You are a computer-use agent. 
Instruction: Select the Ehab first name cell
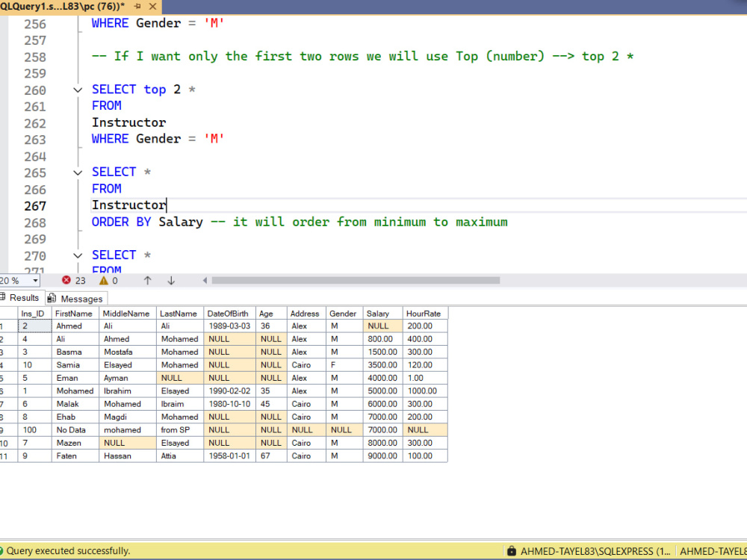click(x=75, y=417)
